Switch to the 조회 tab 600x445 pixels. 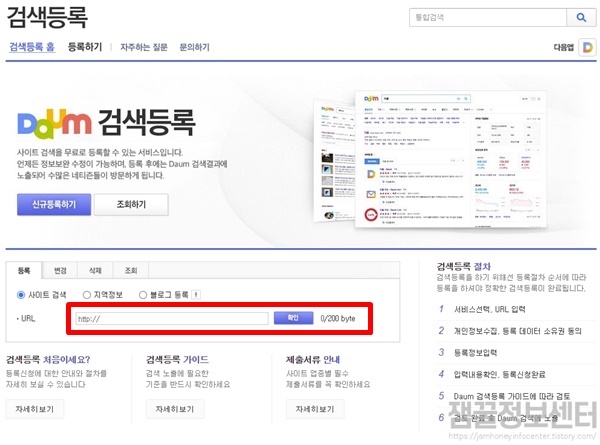[x=130, y=271]
